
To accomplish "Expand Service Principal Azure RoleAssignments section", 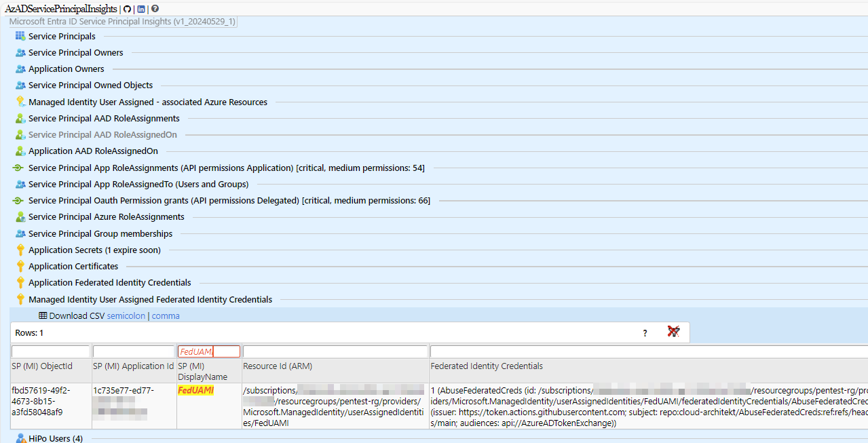I will point(107,216).
